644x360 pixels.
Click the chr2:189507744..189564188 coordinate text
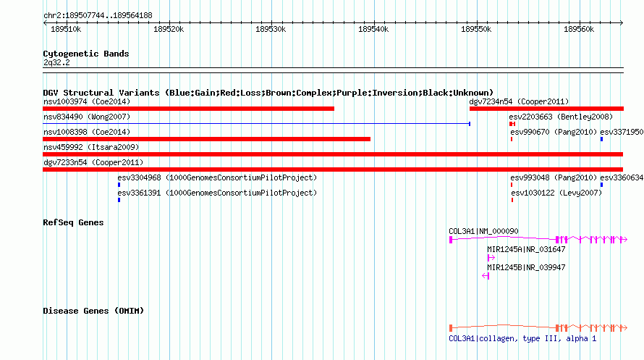(x=98, y=15)
